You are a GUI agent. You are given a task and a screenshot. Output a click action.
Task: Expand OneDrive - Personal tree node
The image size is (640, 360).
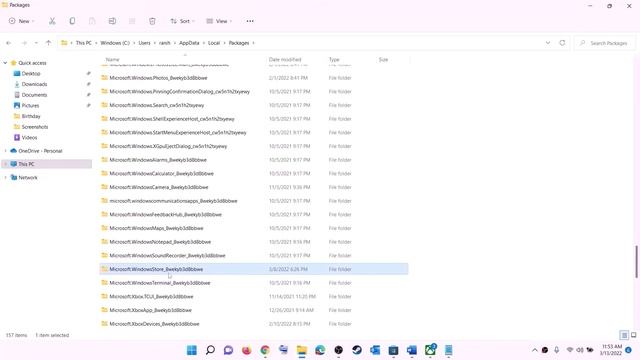5,151
